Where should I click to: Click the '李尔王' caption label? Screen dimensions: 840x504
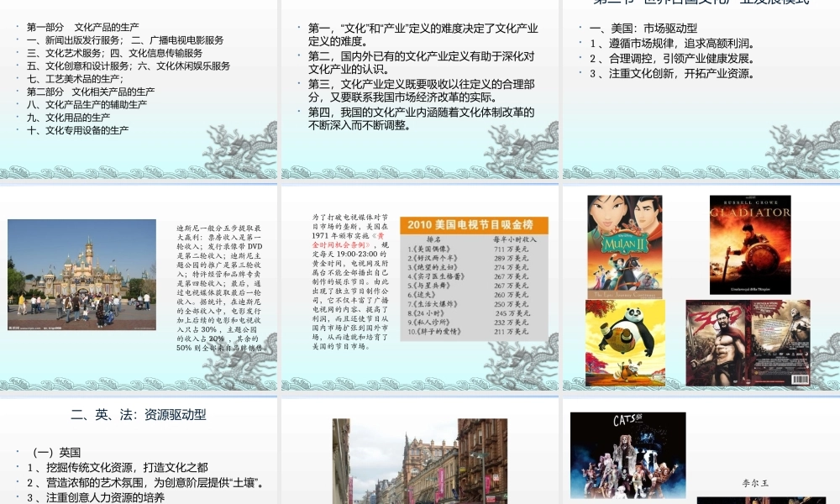tap(755, 483)
